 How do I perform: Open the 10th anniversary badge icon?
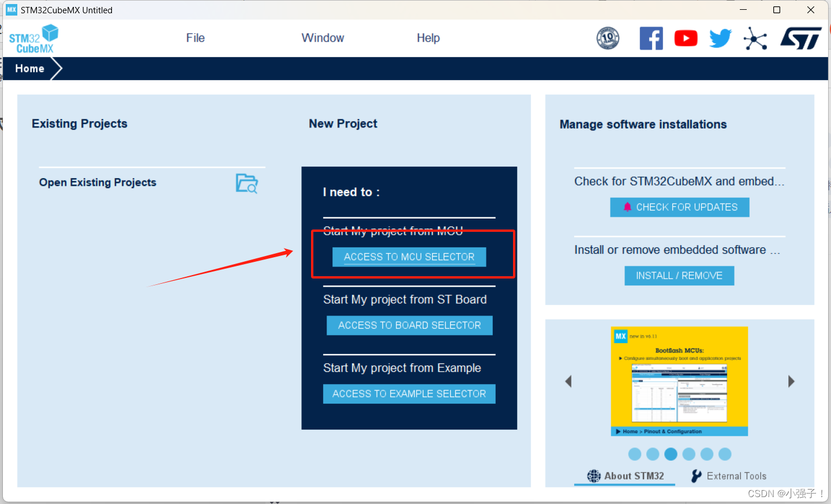pyautogui.click(x=608, y=39)
